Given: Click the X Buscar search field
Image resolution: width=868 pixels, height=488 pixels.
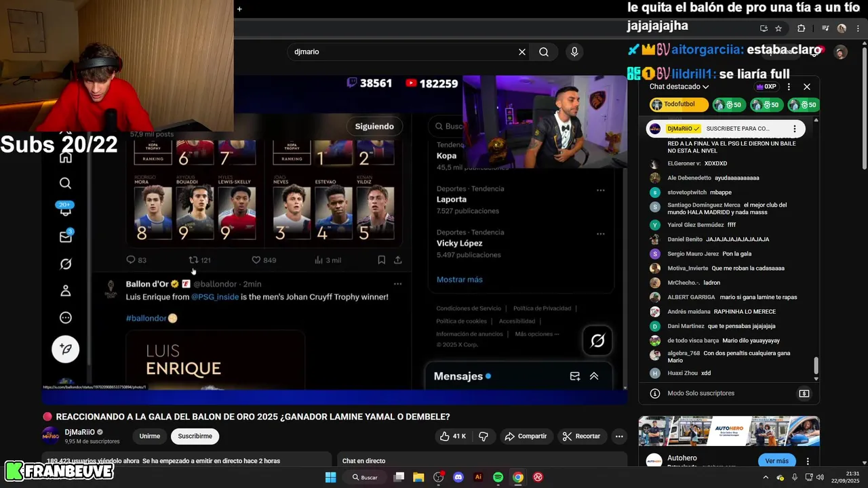Looking at the screenshot, I should 449,126.
